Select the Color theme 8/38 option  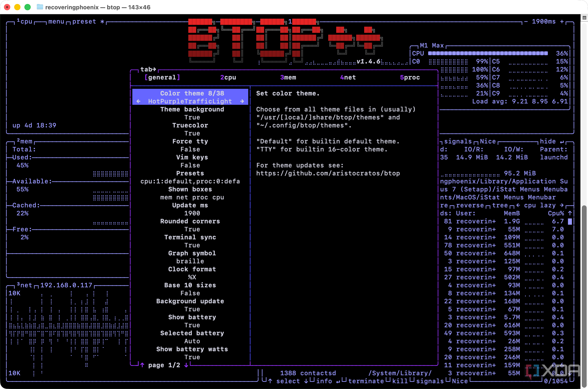(x=190, y=97)
